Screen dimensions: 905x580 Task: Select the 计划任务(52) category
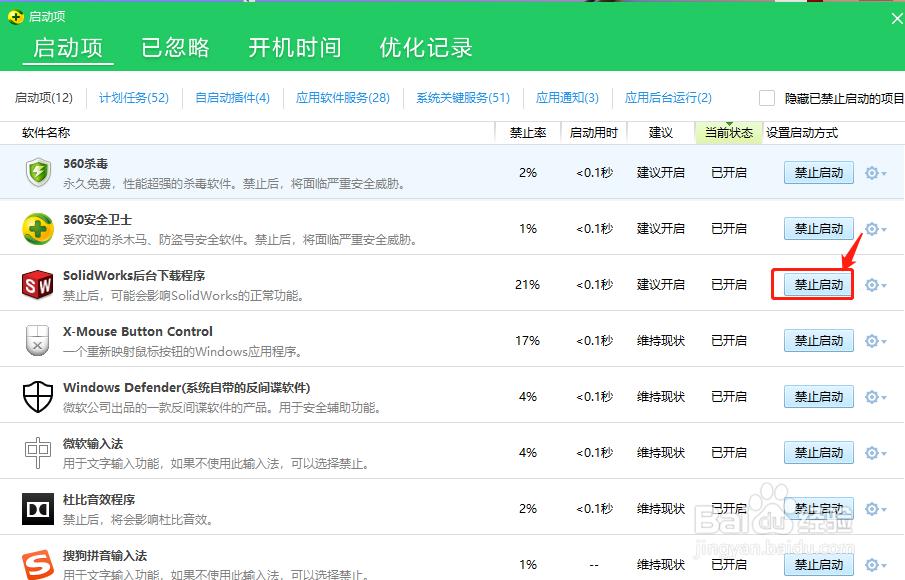pyautogui.click(x=134, y=98)
